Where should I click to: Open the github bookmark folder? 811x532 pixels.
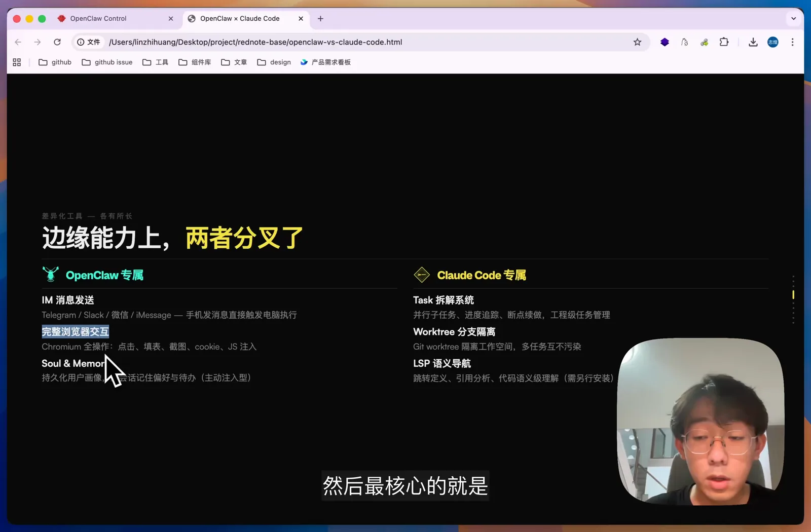pos(55,62)
